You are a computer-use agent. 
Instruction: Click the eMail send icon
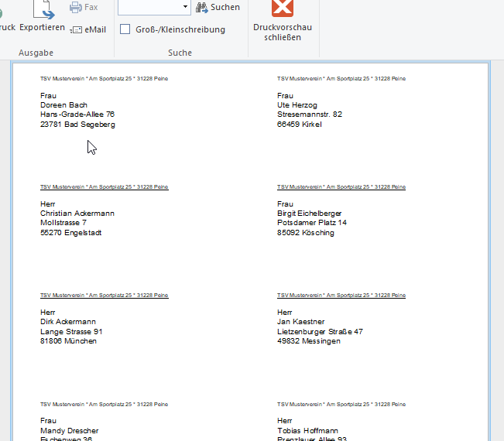point(87,29)
